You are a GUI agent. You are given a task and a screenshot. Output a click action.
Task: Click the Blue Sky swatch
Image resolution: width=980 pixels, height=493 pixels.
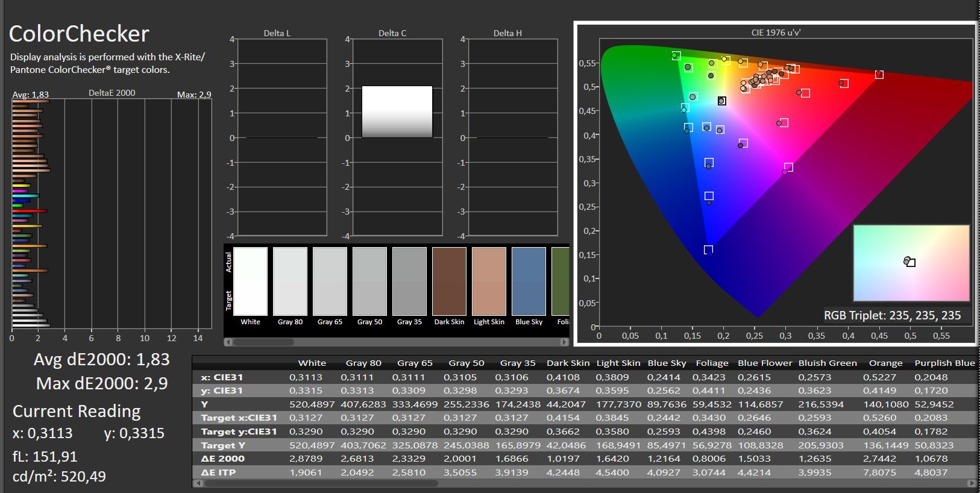click(x=529, y=281)
